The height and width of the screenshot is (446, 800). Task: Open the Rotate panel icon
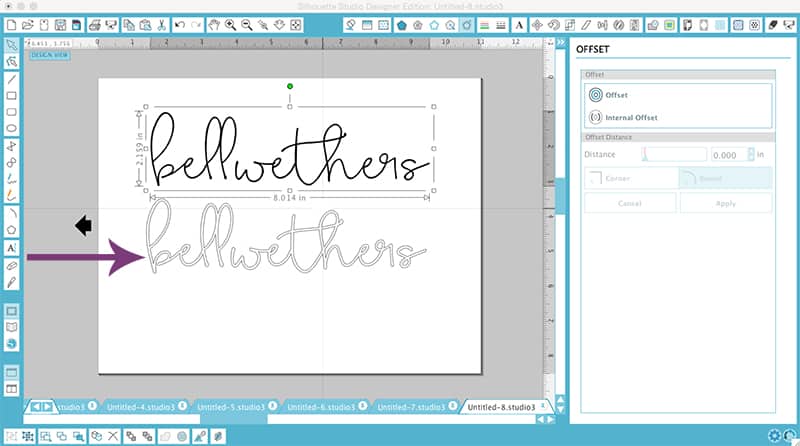(554, 25)
